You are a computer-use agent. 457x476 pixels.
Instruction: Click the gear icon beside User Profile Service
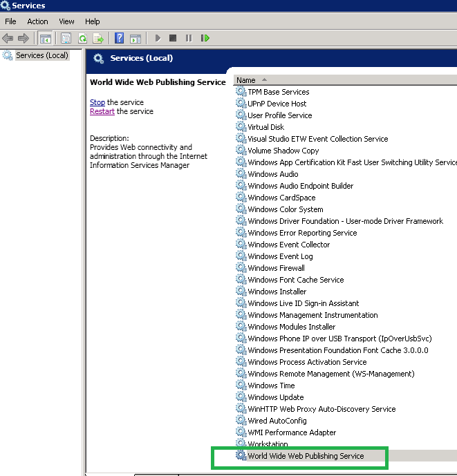tap(241, 115)
